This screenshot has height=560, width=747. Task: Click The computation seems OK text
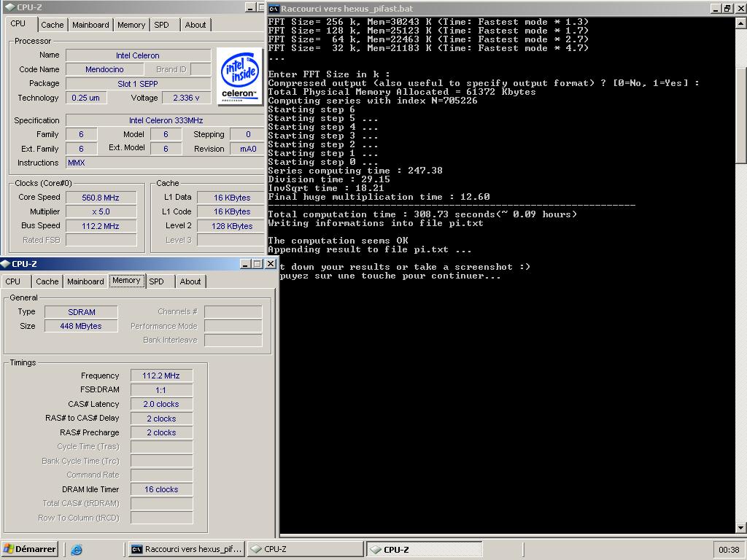[338, 241]
